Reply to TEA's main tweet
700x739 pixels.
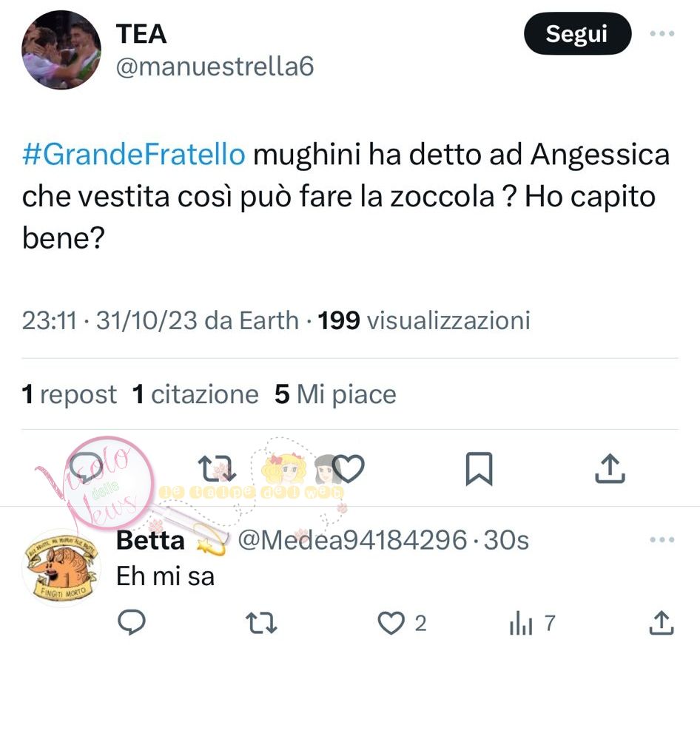[87, 468]
